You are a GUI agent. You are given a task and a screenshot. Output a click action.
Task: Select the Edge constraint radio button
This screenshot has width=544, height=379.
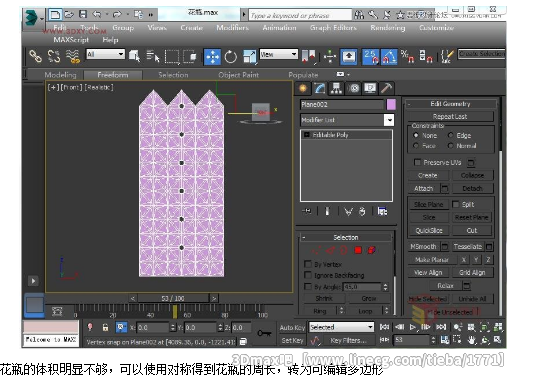click(x=450, y=135)
